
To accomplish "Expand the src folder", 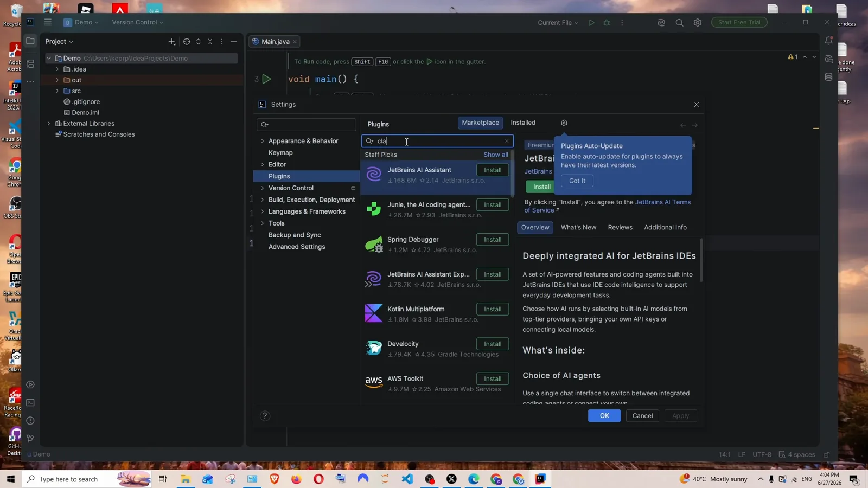I will (x=57, y=91).
